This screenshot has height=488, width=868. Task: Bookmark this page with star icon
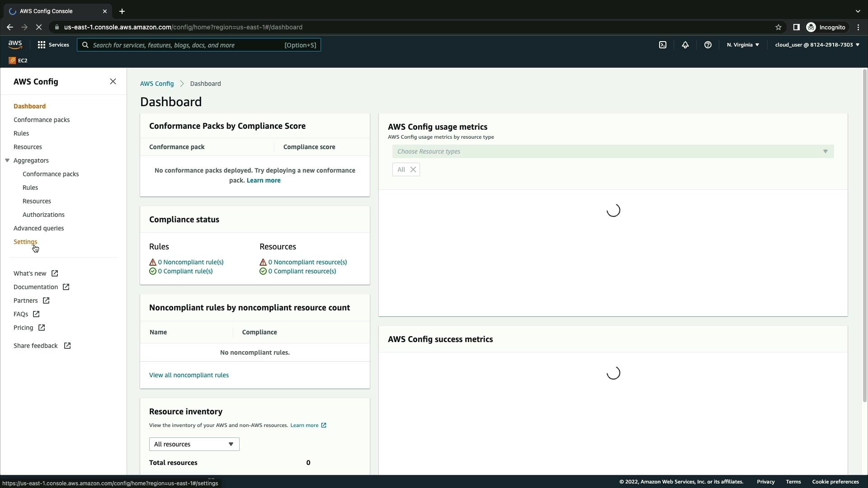point(778,27)
